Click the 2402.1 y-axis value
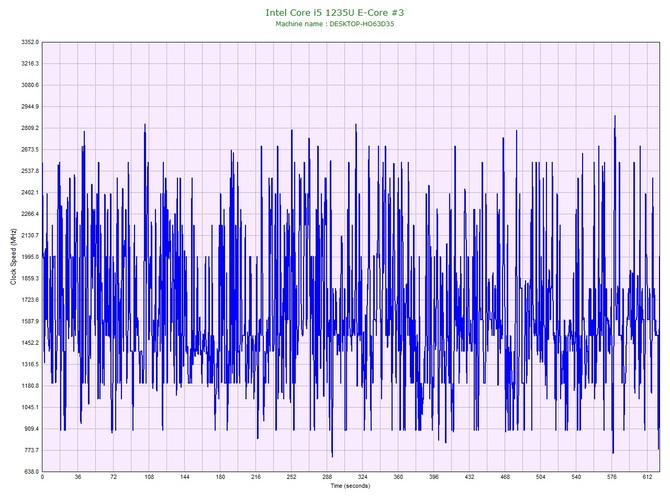Screen dimensions: 670x503 click(30, 192)
